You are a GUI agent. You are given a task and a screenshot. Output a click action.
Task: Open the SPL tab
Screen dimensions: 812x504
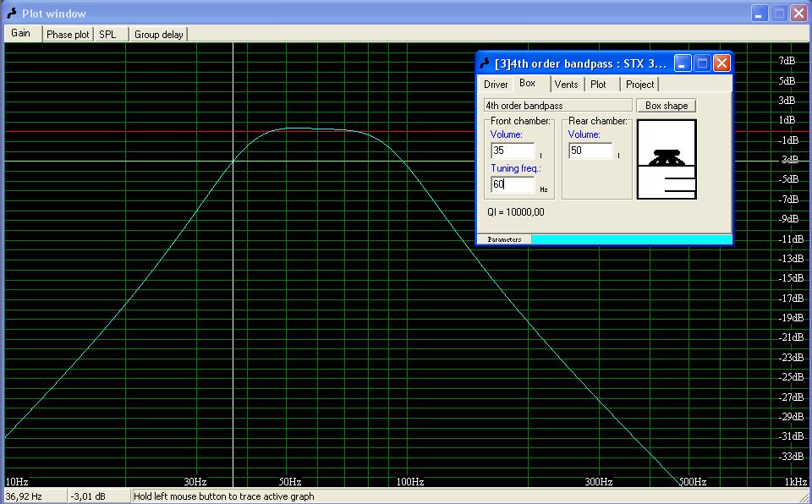pyautogui.click(x=107, y=35)
